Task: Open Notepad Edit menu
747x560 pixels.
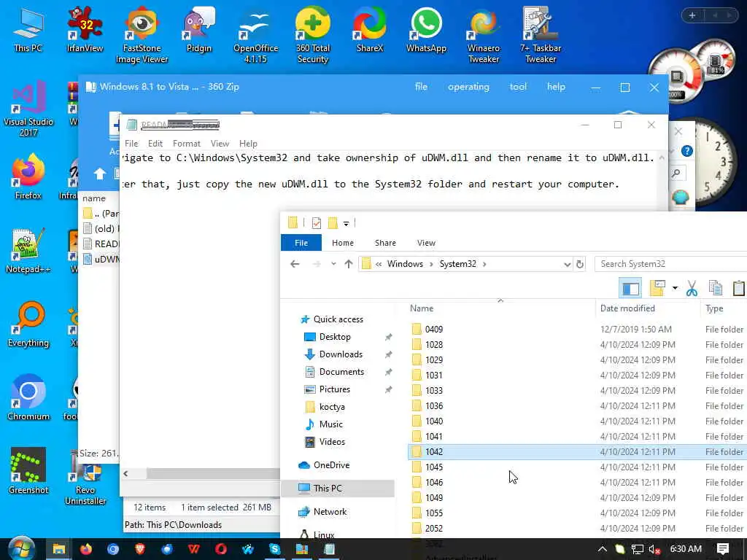Action: [155, 144]
